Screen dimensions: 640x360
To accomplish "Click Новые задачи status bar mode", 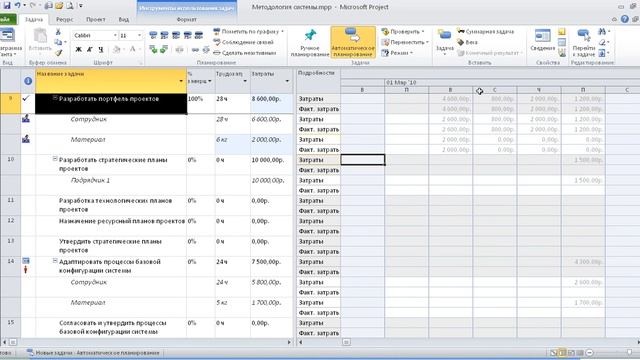I will click(x=93, y=353).
